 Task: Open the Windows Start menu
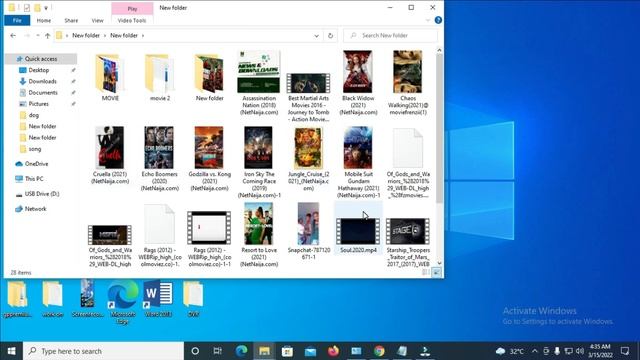11,351
